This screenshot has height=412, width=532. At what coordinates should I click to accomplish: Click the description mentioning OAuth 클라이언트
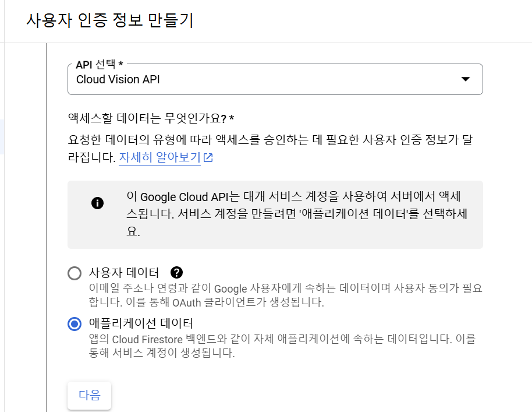click(x=285, y=295)
